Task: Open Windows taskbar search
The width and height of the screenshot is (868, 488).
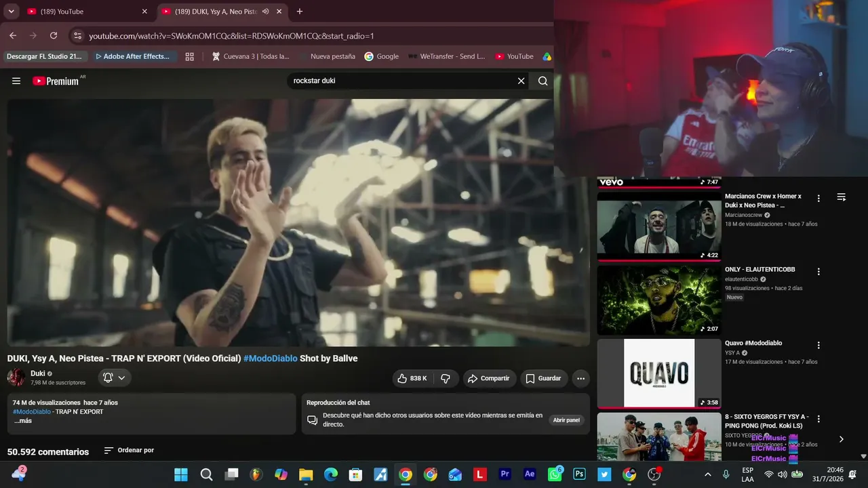Action: (x=207, y=474)
